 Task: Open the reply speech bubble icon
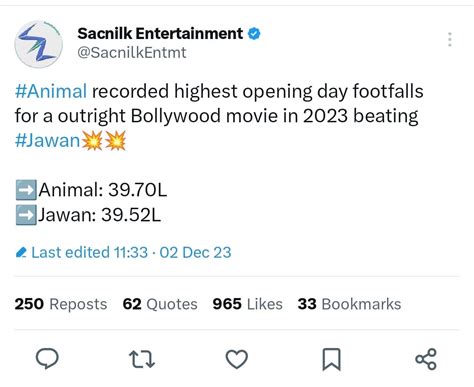(47, 359)
